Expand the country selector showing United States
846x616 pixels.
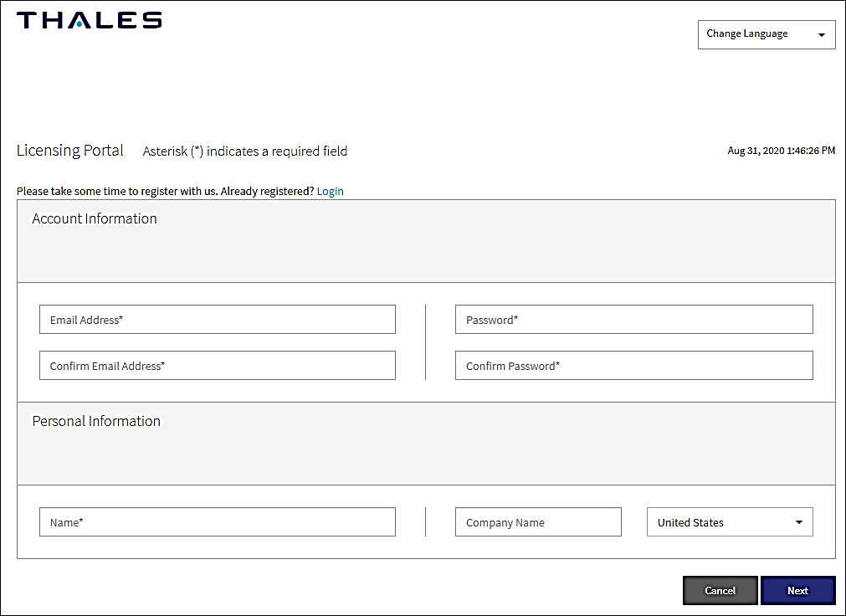coord(729,521)
